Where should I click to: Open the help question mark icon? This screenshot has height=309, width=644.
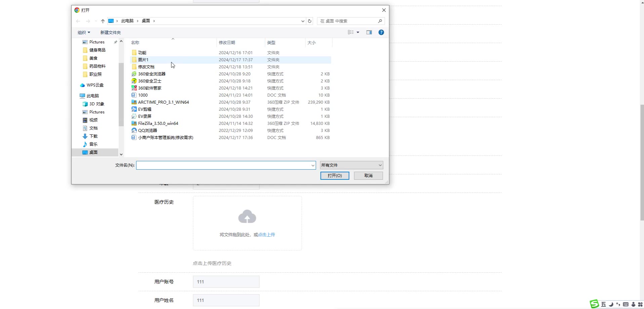pos(381,32)
